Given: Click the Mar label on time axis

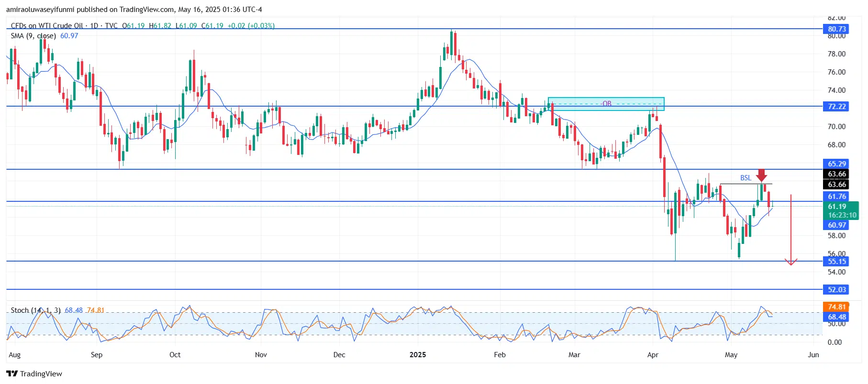Looking at the screenshot, I should (x=574, y=355).
